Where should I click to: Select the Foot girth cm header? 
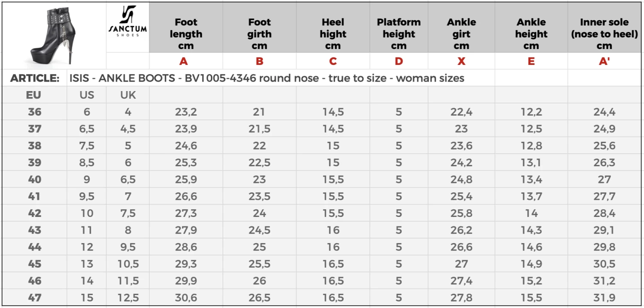pyautogui.click(x=259, y=34)
